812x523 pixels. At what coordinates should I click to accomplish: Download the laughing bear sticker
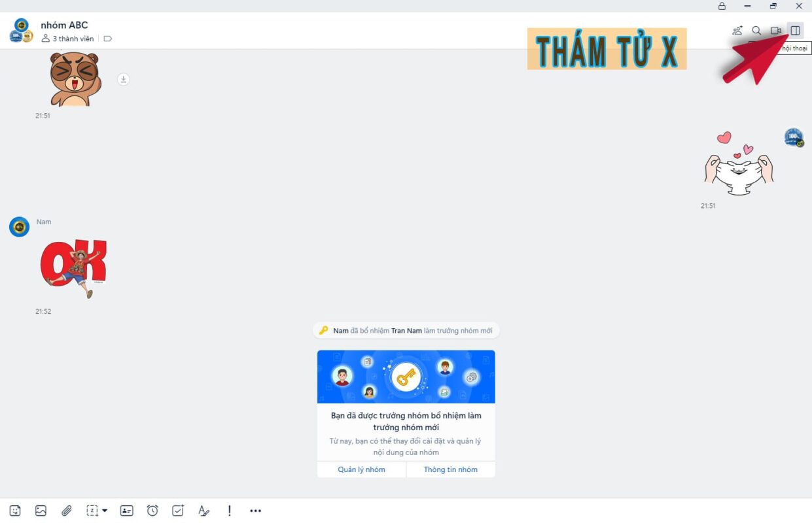coord(122,79)
